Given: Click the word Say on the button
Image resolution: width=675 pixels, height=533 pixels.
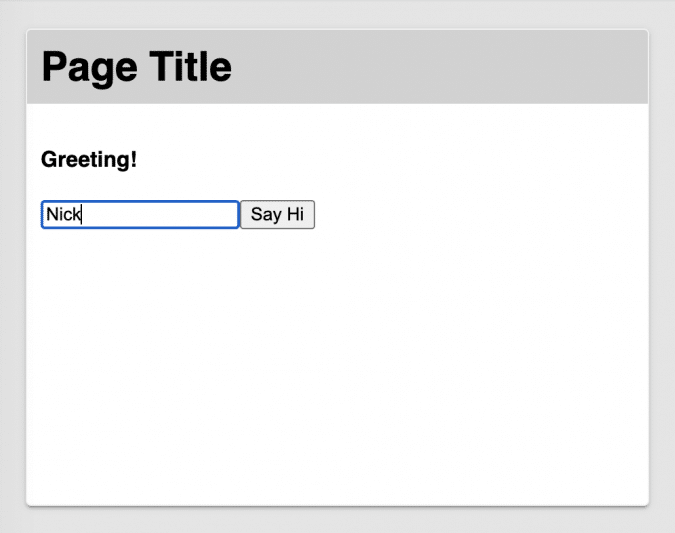Looking at the screenshot, I should [x=266, y=215].
